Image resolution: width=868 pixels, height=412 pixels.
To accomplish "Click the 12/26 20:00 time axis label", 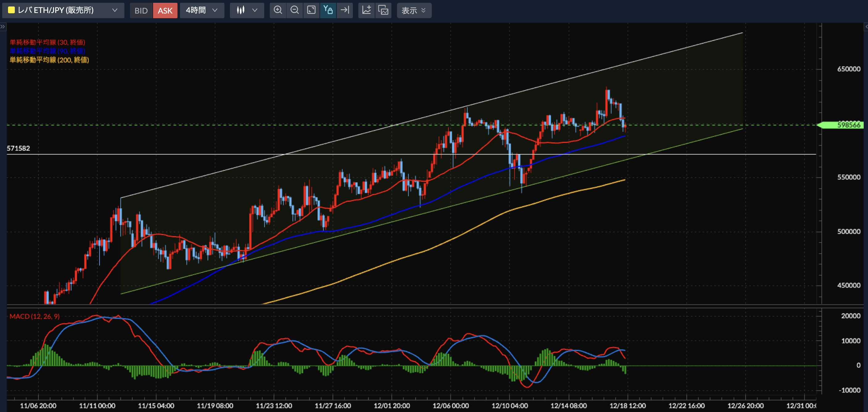I will tap(745, 406).
